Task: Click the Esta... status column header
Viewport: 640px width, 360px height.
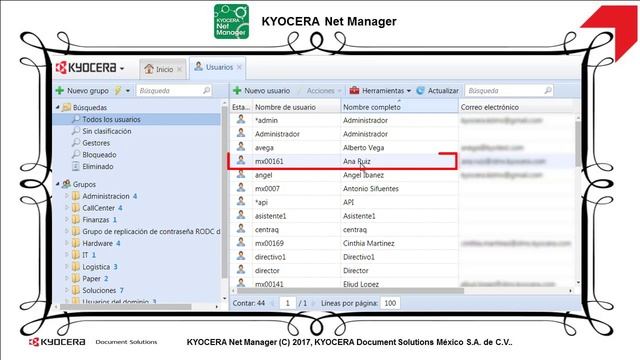Action: [241, 107]
